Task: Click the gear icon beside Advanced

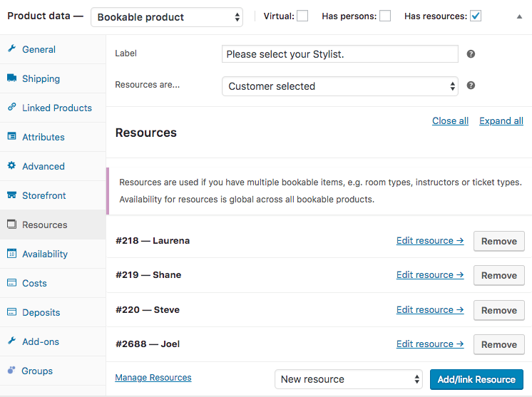Action: 11,166
